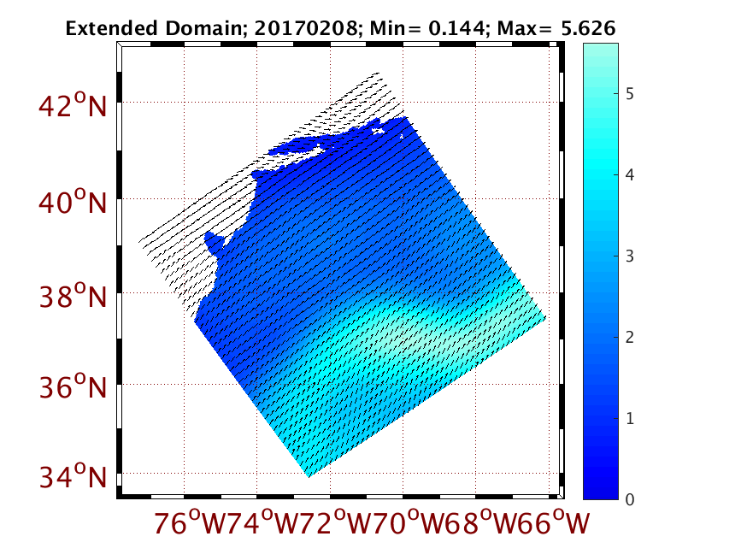Viewport: 747px width, 560px height.
Task: Click the Max= 5.626 value in title
Action: (556, 28)
